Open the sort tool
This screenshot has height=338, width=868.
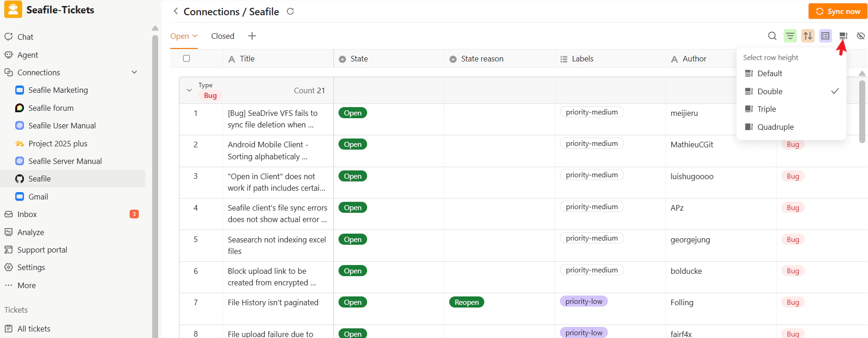pyautogui.click(x=808, y=36)
